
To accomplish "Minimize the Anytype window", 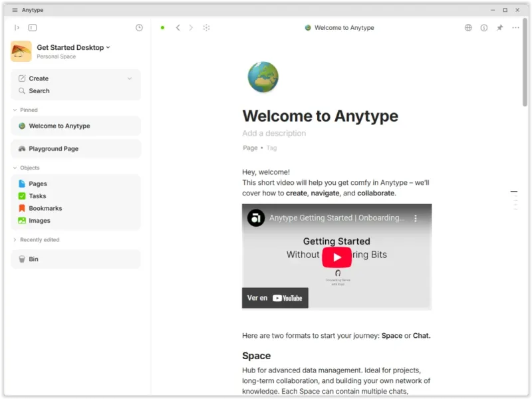I will point(493,10).
